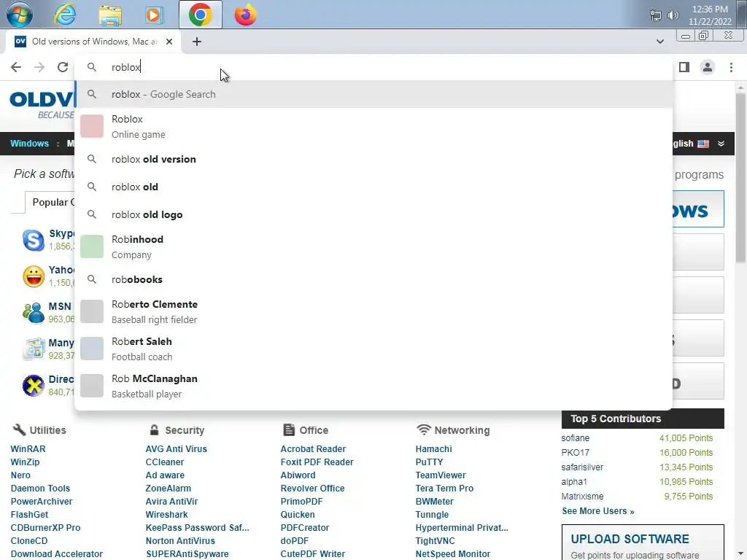Image resolution: width=747 pixels, height=560 pixels.
Task: Open the AVG Anti Virus link
Action: pos(177,449)
